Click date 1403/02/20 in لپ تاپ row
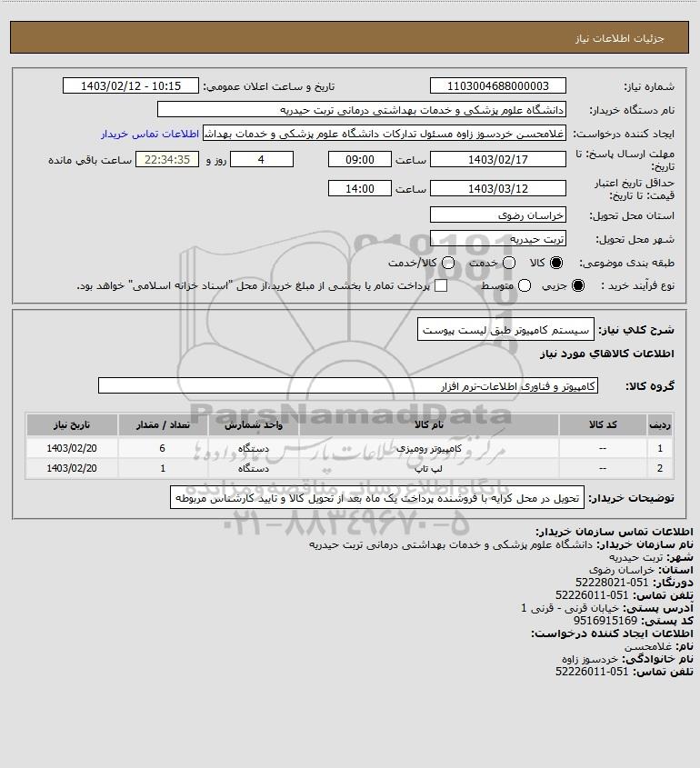Image resolution: width=700 pixels, height=768 pixels. 72,469
